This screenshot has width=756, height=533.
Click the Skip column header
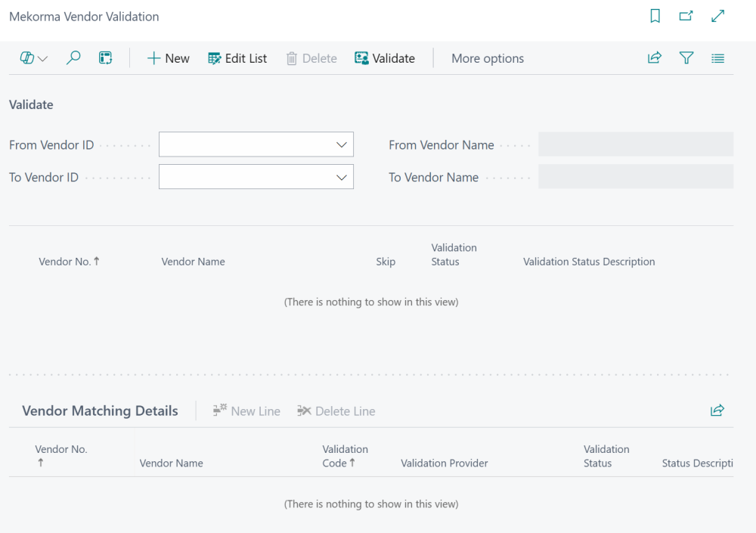pos(386,261)
